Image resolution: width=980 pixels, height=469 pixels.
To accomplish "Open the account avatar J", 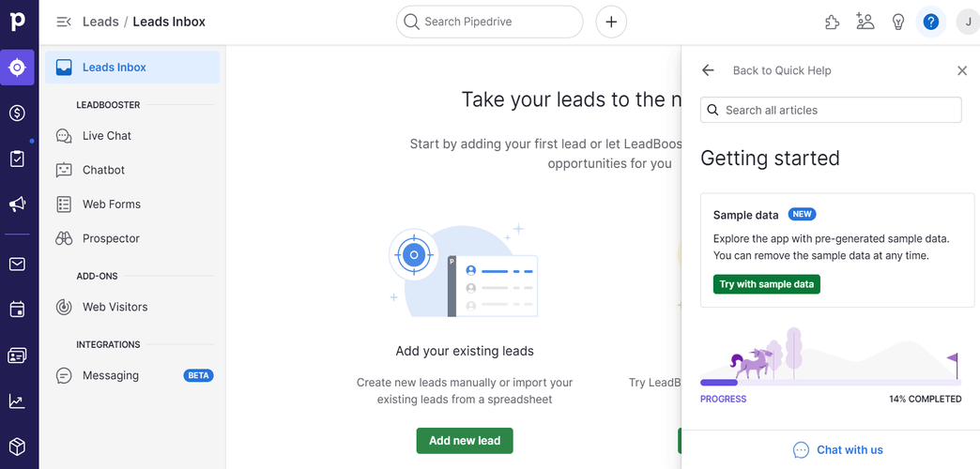I will coord(968,22).
